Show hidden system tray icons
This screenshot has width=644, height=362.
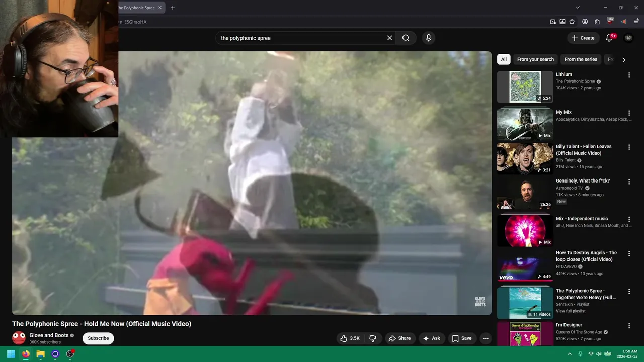570,354
